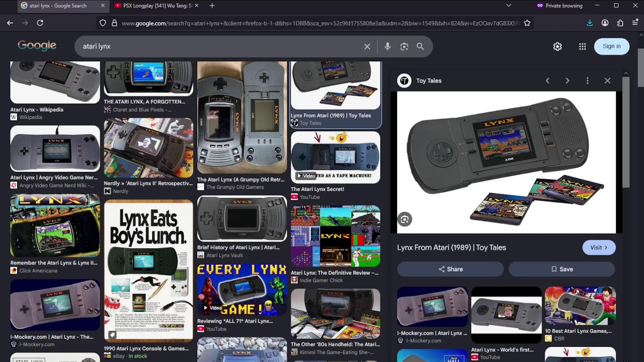Click the shield tracking protection icon

(x=103, y=23)
